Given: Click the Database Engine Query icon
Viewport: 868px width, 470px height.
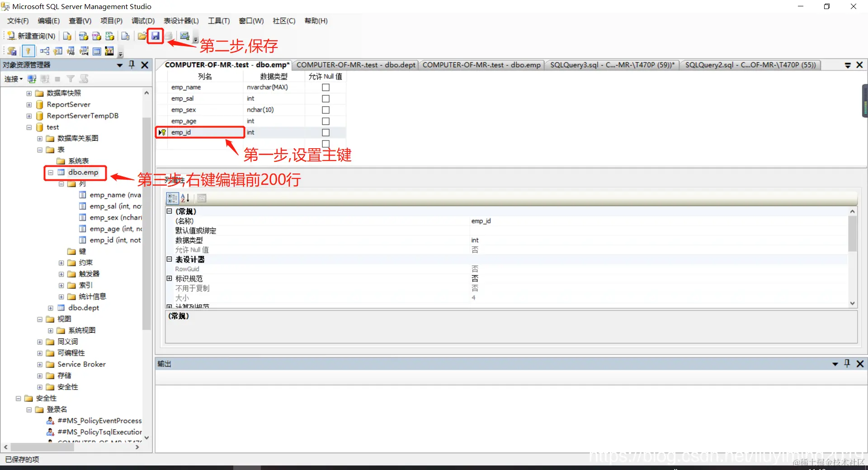Looking at the screenshot, I should tap(67, 36).
